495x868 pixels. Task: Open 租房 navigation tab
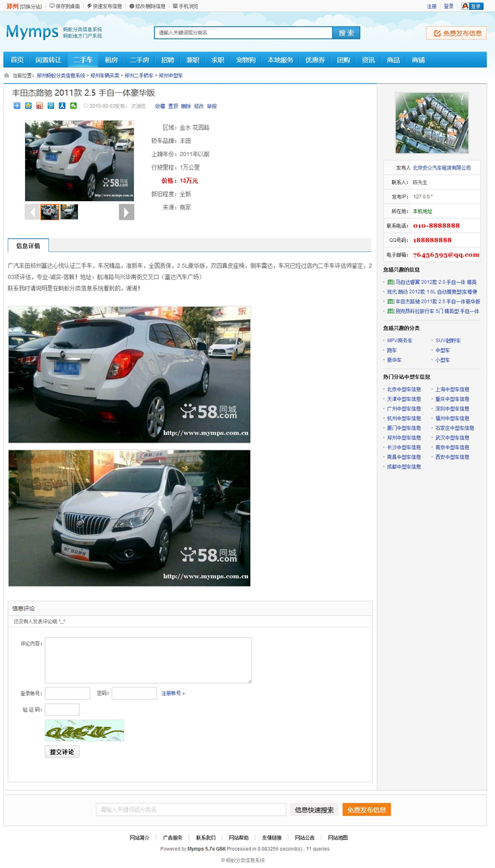click(x=111, y=60)
